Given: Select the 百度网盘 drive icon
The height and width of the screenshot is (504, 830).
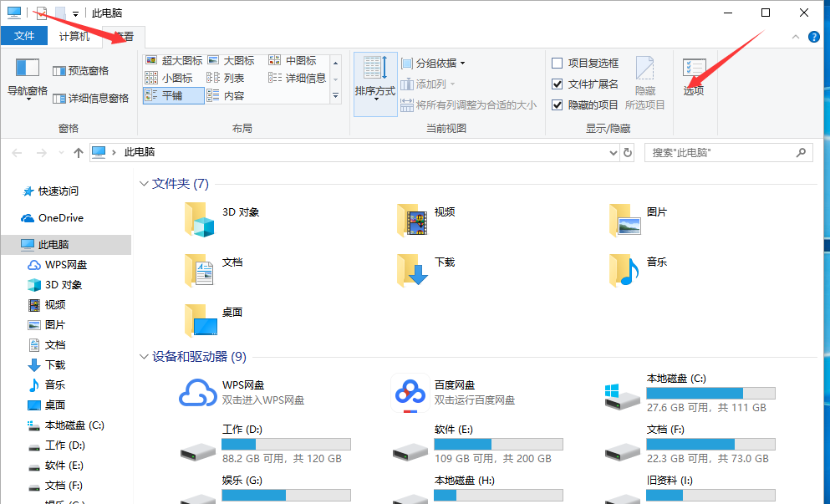Looking at the screenshot, I should click(x=410, y=393).
